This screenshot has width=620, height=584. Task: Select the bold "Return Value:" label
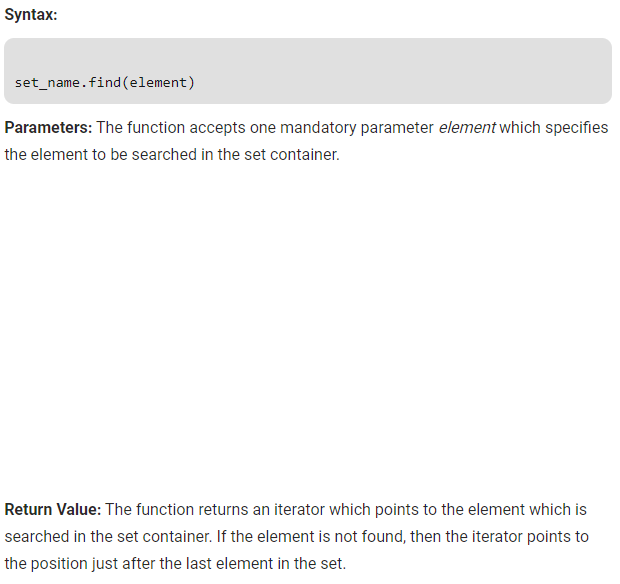tap(53, 510)
